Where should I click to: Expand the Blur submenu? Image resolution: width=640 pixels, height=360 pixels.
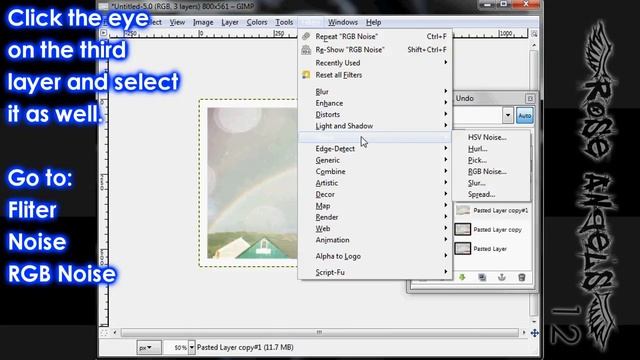point(376,91)
